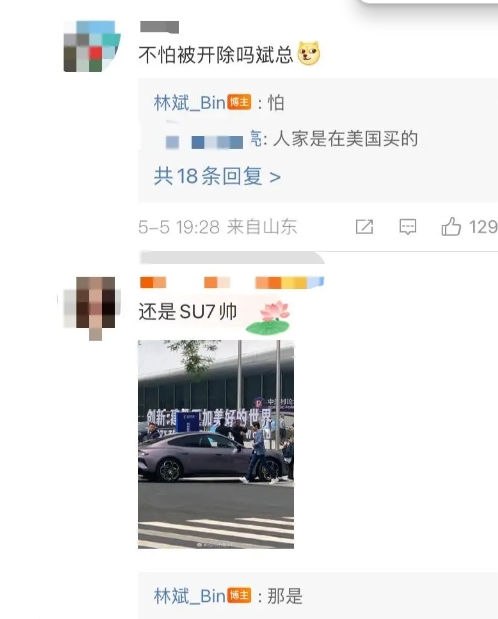Tap the lotus flower sticker
The height and width of the screenshot is (619, 498).
point(269,317)
